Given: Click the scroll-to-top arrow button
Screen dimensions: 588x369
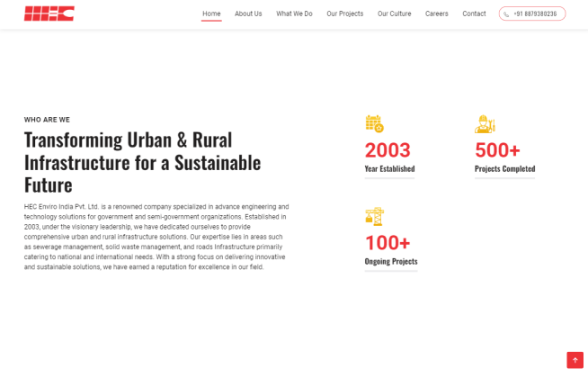Looking at the screenshot, I should pyautogui.click(x=575, y=360).
